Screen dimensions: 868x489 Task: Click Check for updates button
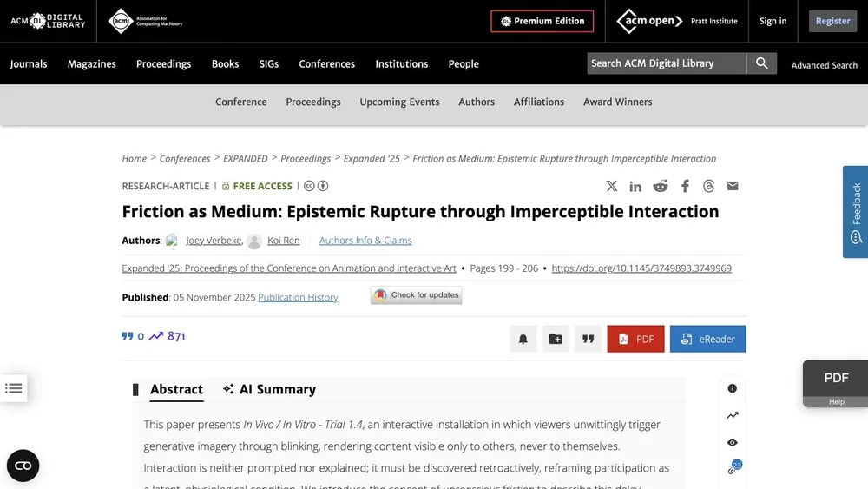pyautogui.click(x=417, y=295)
